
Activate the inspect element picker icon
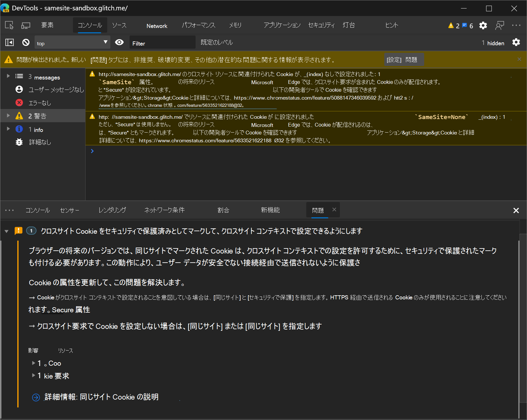coord(9,25)
